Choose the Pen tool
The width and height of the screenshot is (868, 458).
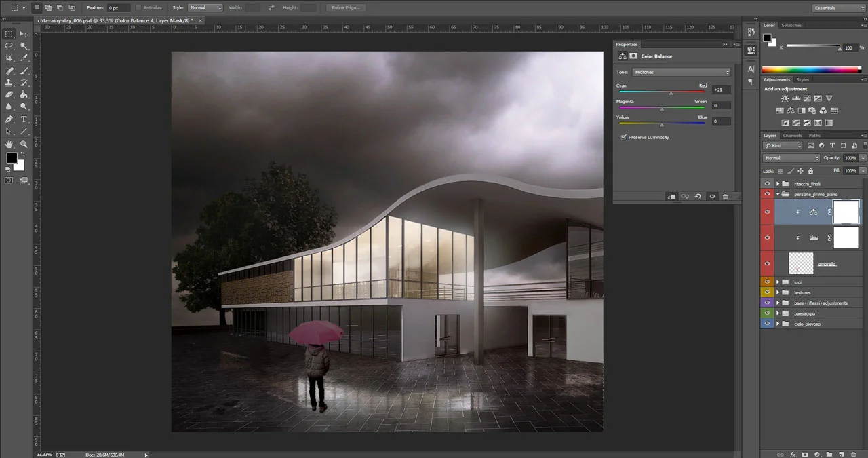point(9,119)
